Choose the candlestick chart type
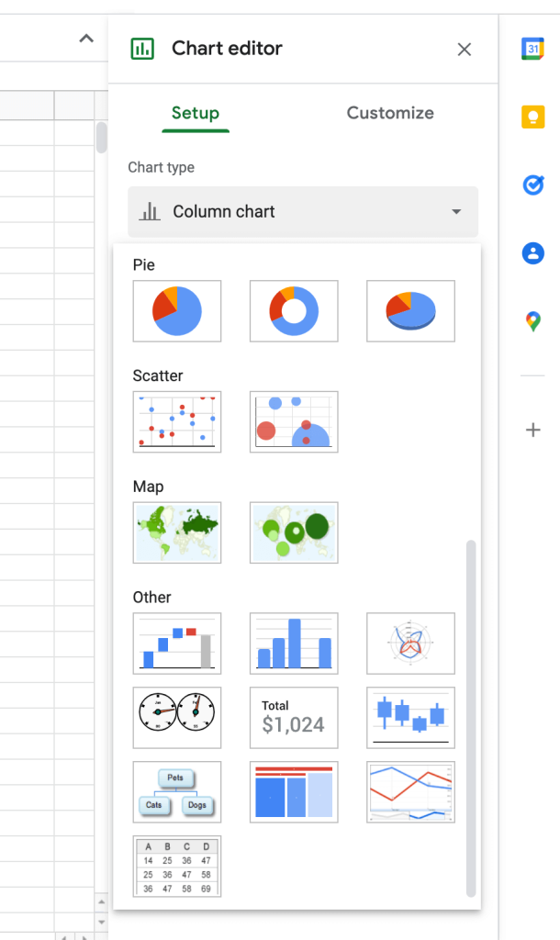The image size is (560, 940). tap(410, 718)
